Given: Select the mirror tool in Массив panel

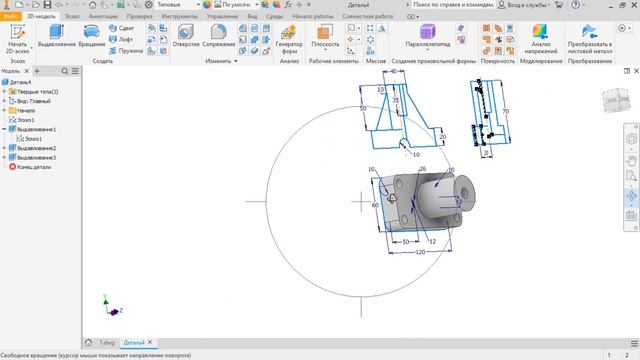Looking at the screenshot, I should pos(382,28).
